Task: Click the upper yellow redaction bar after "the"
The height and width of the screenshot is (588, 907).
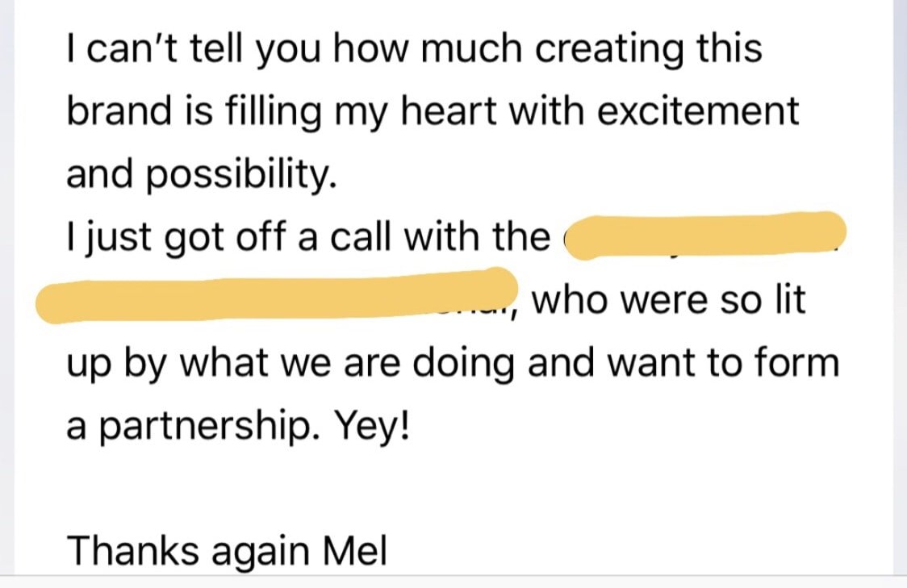Action: click(706, 236)
